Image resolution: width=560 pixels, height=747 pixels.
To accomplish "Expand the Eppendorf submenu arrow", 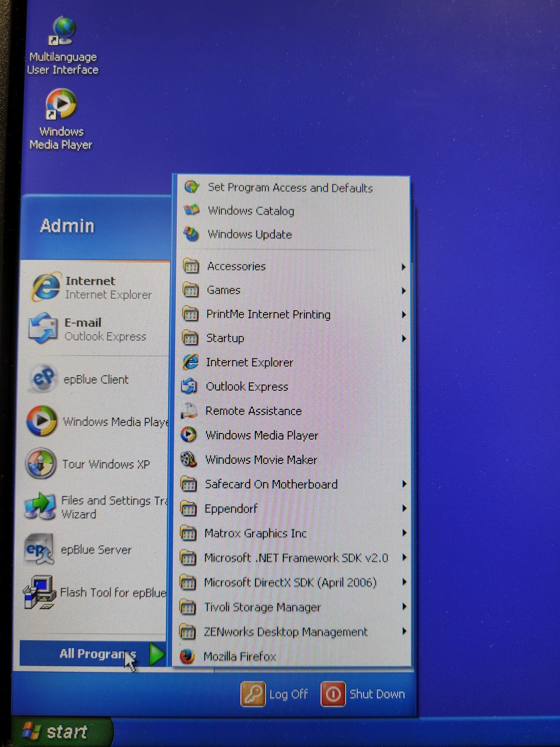I will pos(404,508).
